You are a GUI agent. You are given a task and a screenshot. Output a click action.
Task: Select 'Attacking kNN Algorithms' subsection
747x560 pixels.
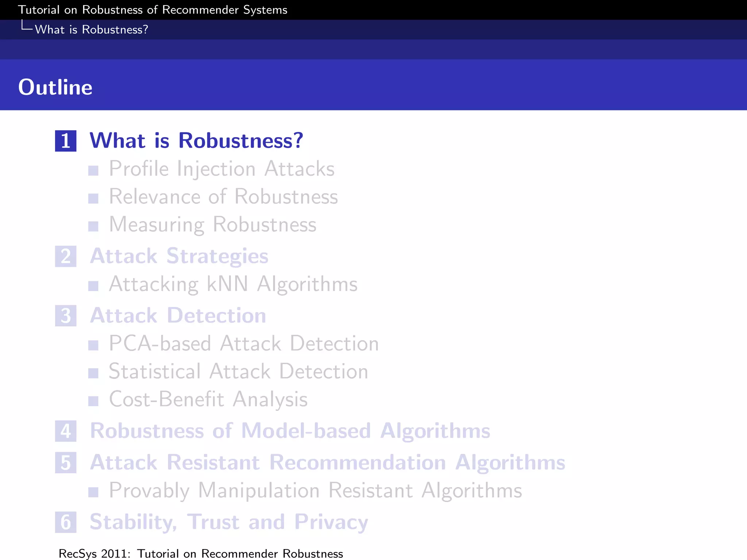(233, 284)
